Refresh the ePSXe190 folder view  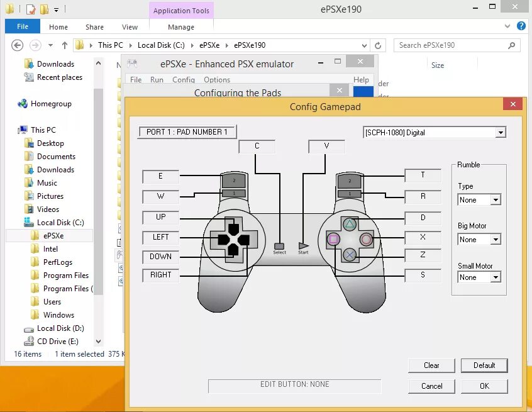click(x=378, y=45)
